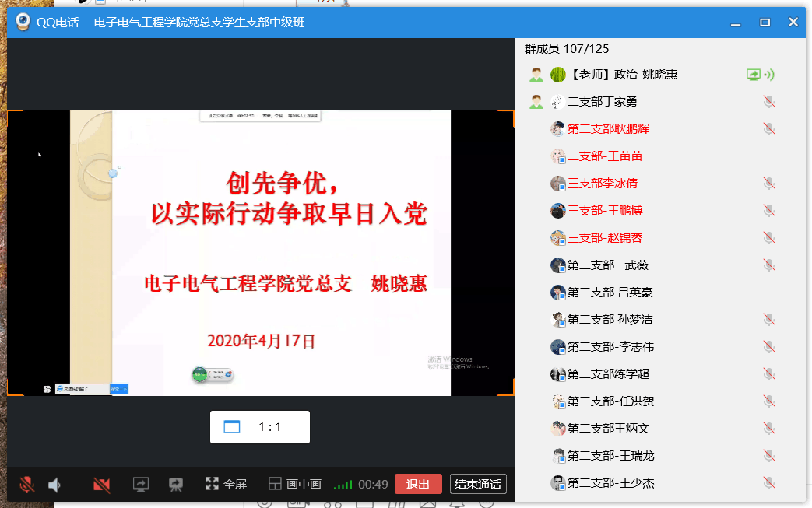Viewport: 812px width, 508px height.
Task: Click the share screen monitor icon
Action: click(141, 484)
